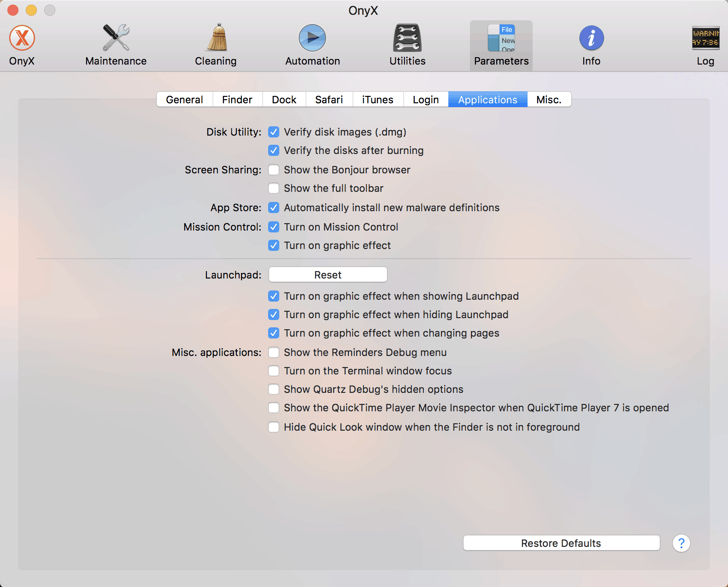
Task: Uncheck Verify the disks after burning
Action: 274,151
